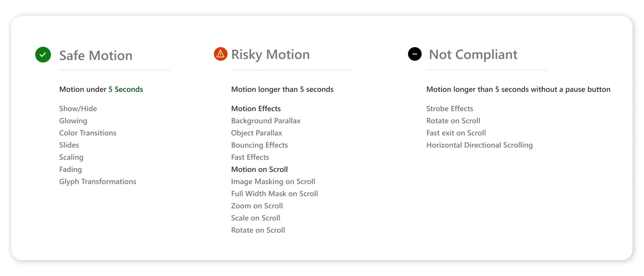The image size is (644, 276).
Task: Click the Motion on Scroll subheading
Action: 259,169
